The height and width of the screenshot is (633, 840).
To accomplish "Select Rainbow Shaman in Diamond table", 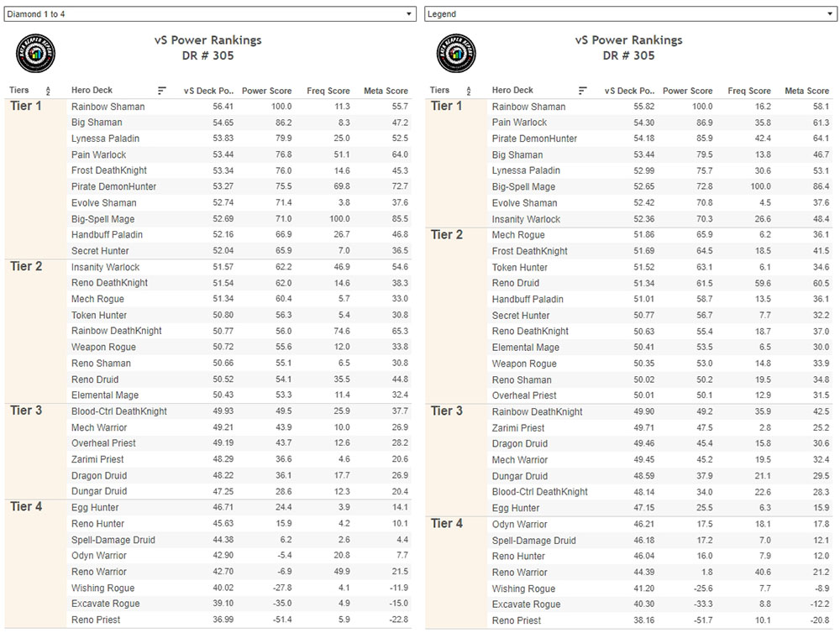I will (108, 107).
